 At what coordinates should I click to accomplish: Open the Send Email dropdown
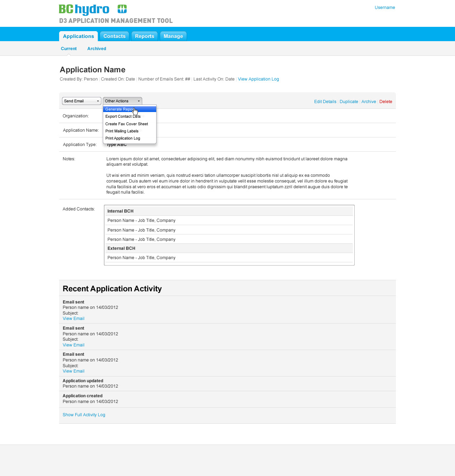[82, 101]
